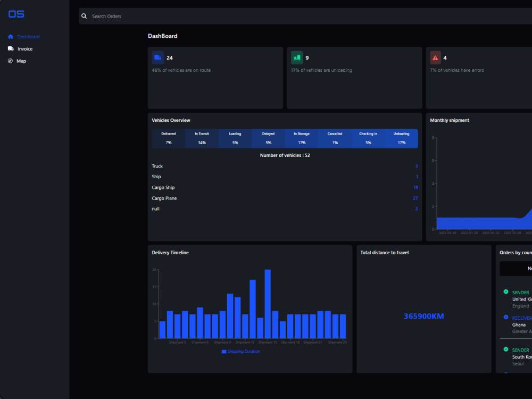
Task: Click Number of vehicles : 52 text
Action: [x=285, y=155]
